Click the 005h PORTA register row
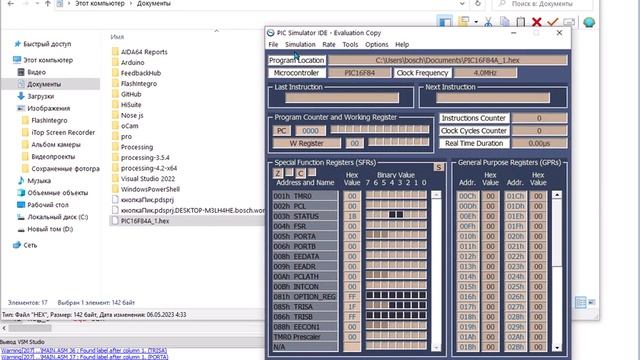The height and width of the screenshot is (360, 640). point(305,236)
